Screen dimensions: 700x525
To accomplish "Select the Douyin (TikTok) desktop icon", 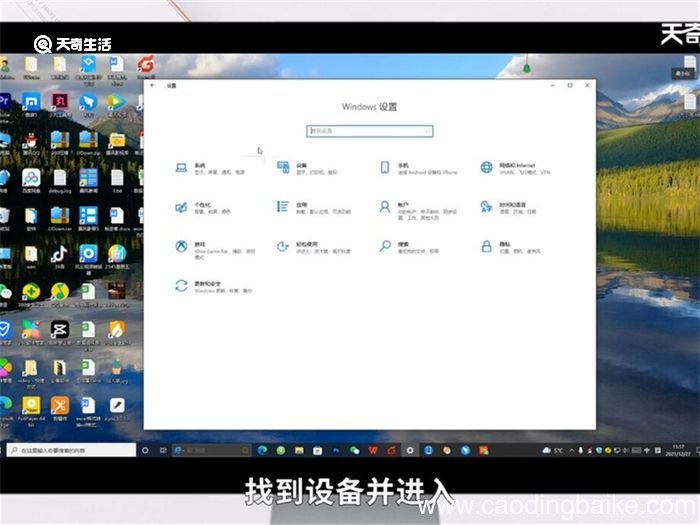I will (x=59, y=257).
